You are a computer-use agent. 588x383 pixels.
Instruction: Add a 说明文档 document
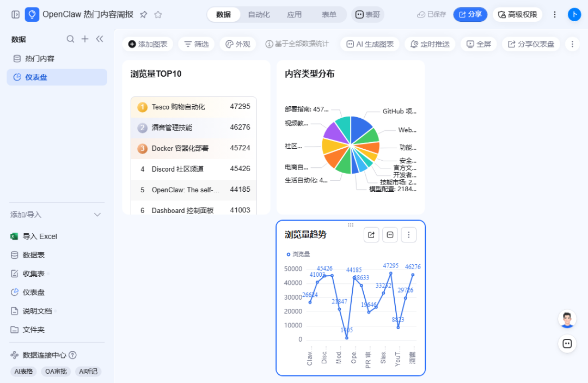32,311
